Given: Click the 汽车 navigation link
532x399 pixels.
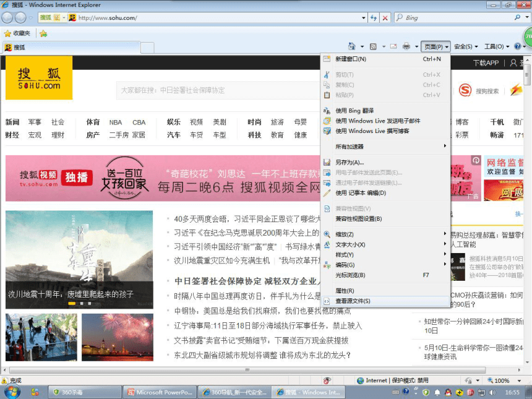Looking at the screenshot, I should pos(174,135).
